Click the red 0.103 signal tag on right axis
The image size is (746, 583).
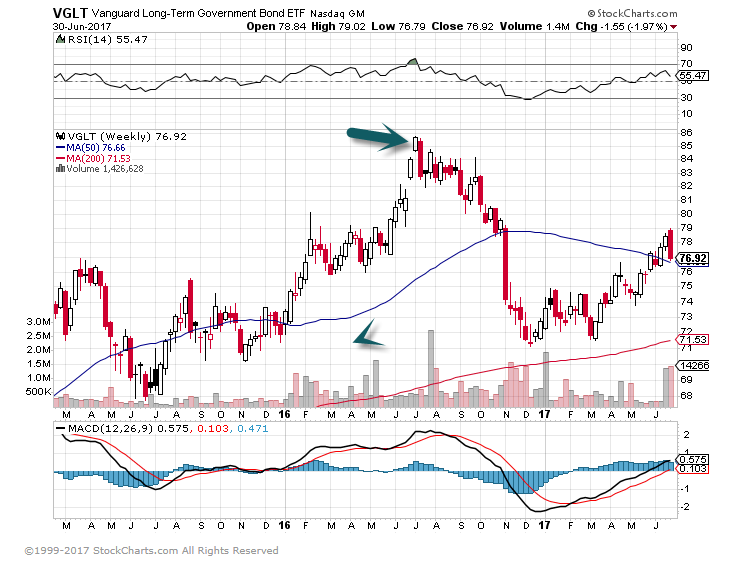(693, 469)
